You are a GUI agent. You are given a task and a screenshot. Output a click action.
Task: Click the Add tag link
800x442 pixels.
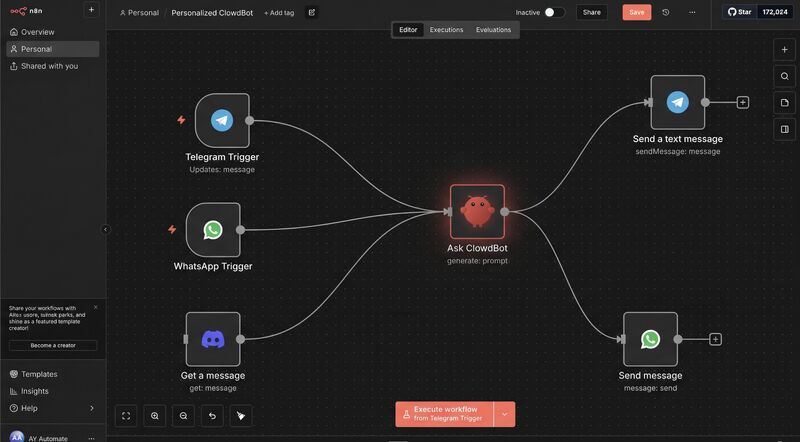click(279, 13)
